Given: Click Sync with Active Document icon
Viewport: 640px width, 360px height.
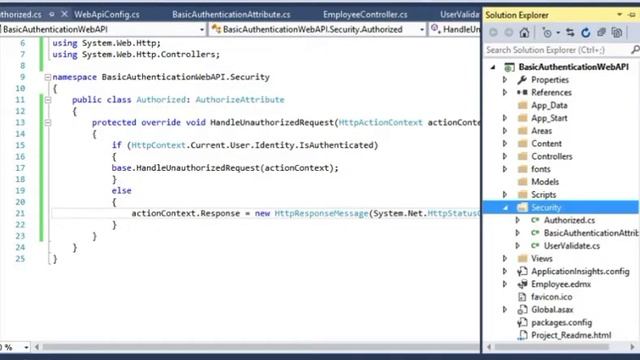Looking at the screenshot, I should point(570,33).
